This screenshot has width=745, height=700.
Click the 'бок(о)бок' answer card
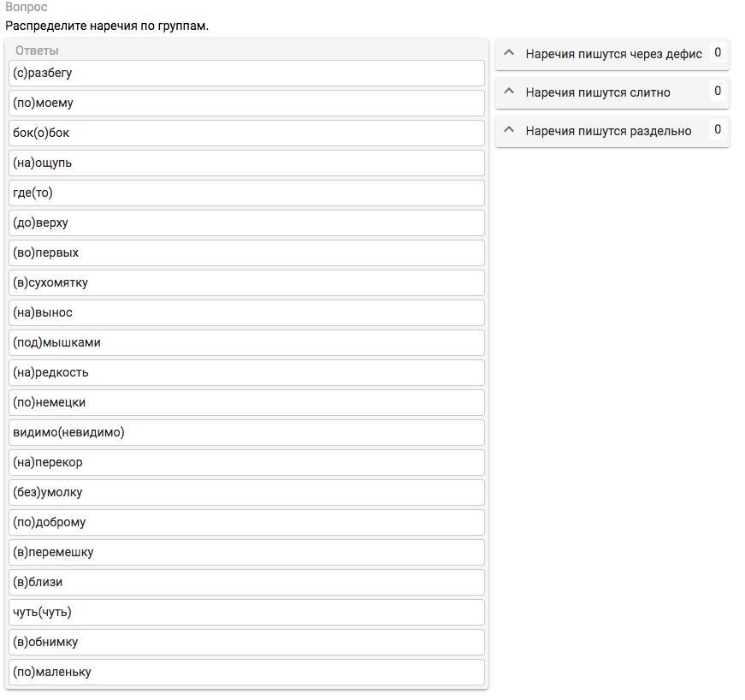coord(246,133)
